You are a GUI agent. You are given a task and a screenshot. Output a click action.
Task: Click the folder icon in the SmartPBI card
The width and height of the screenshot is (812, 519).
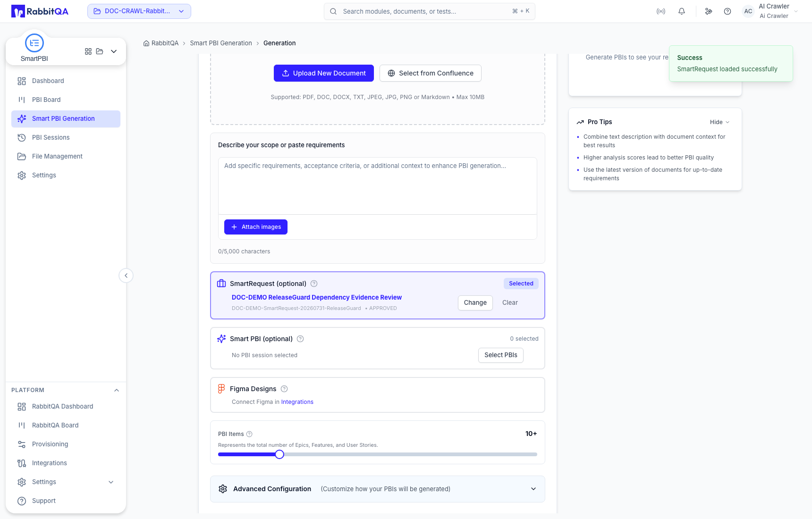pyautogui.click(x=100, y=51)
